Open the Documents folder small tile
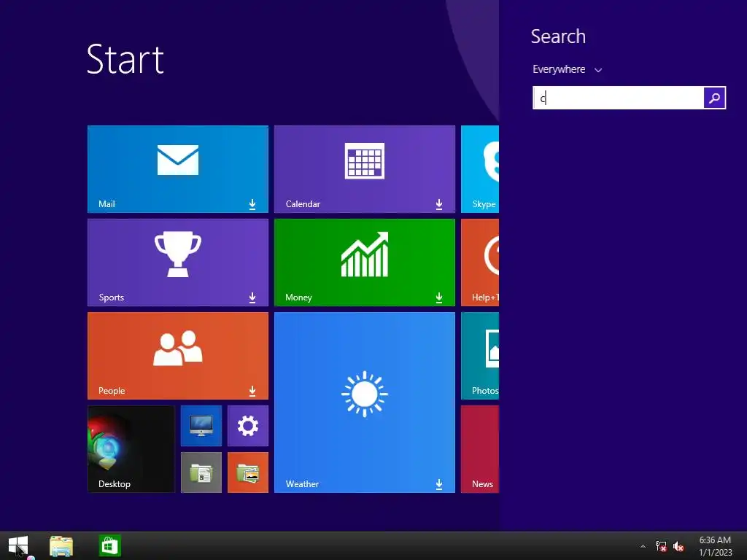The image size is (747, 560). point(201,472)
